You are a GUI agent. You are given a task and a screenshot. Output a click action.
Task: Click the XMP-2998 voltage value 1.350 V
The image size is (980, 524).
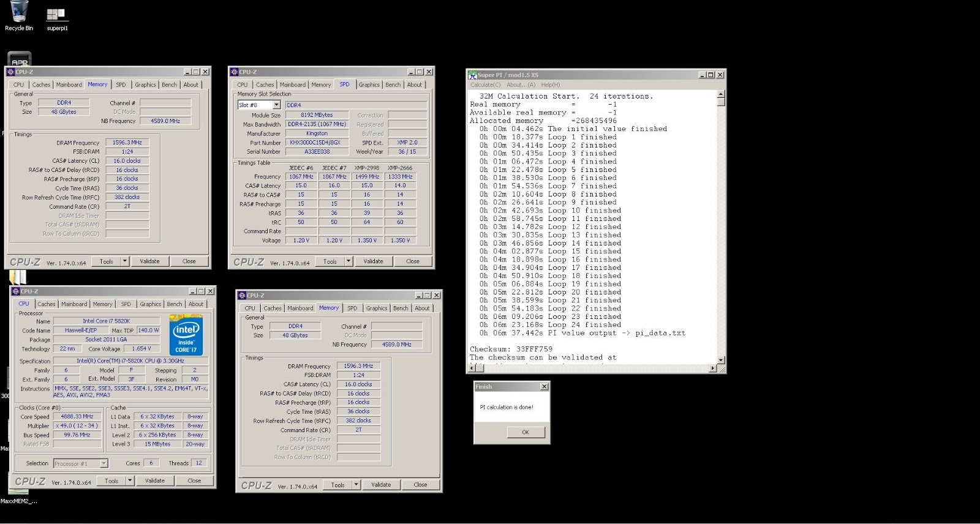click(x=367, y=241)
